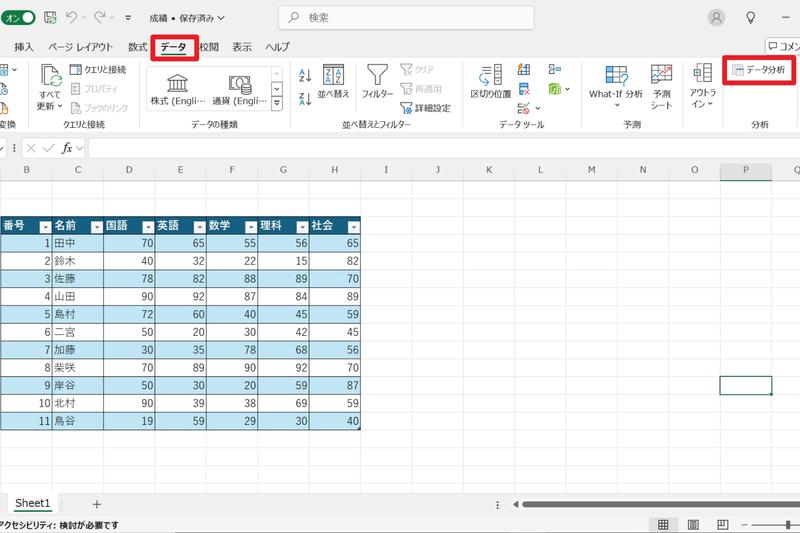Click the lightbulb icon in title bar

pyautogui.click(x=751, y=18)
